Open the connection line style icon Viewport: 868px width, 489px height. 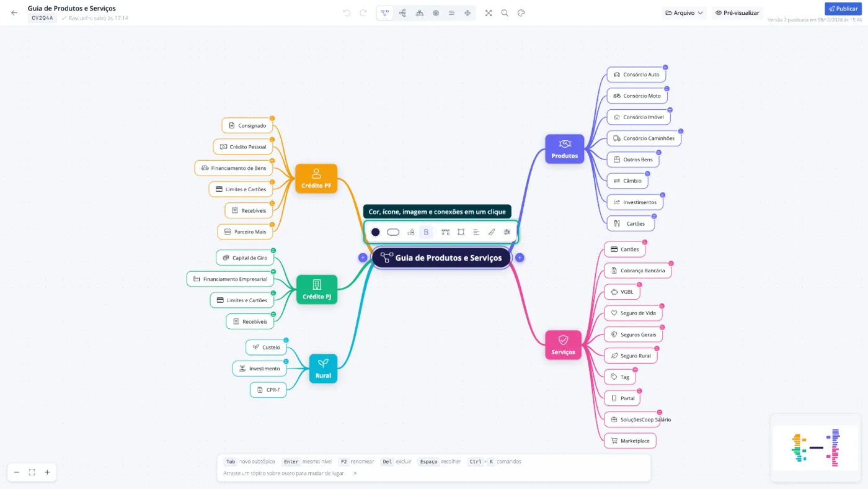(445, 232)
